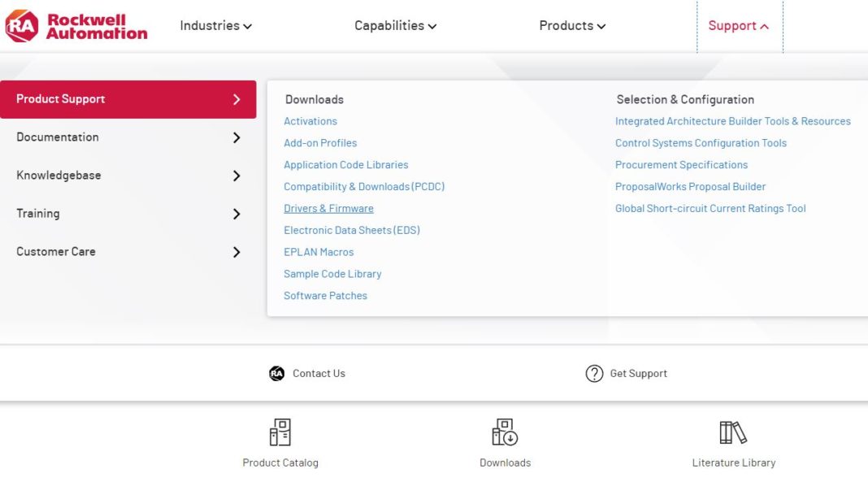
Task: Open the Product Catalog via its icon
Action: click(280, 432)
